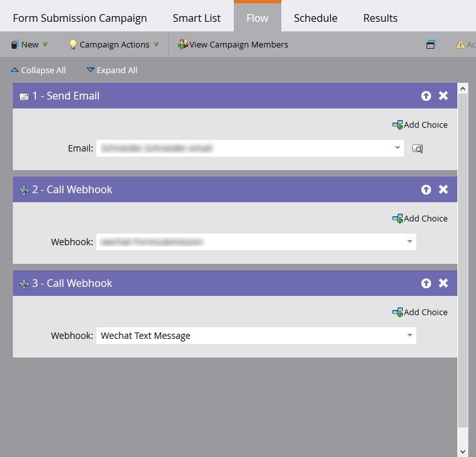Viewport: 476px width, 457px height.
Task: Click the window layout icon in toolbar
Action: click(x=430, y=44)
